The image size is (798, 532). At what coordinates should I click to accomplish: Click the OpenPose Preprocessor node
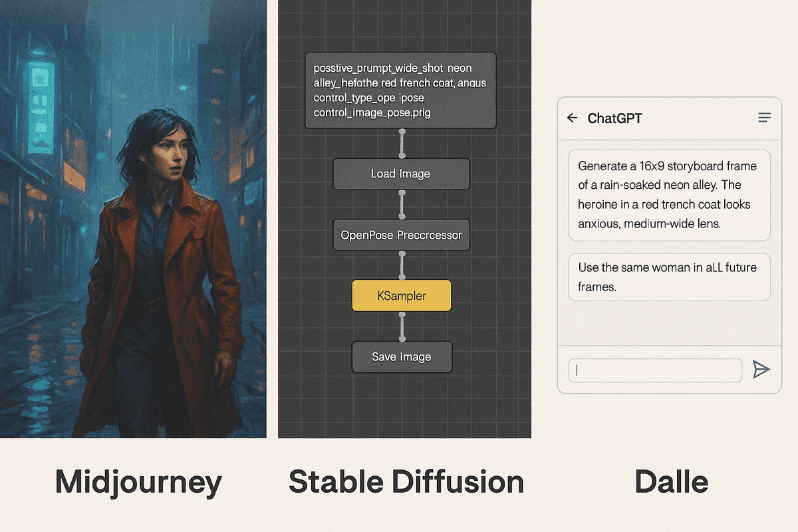401,234
